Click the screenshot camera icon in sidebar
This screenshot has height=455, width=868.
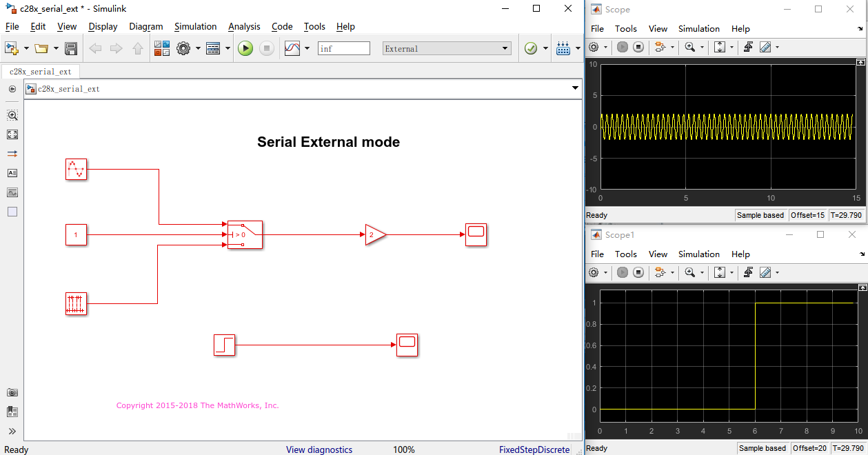(x=12, y=392)
